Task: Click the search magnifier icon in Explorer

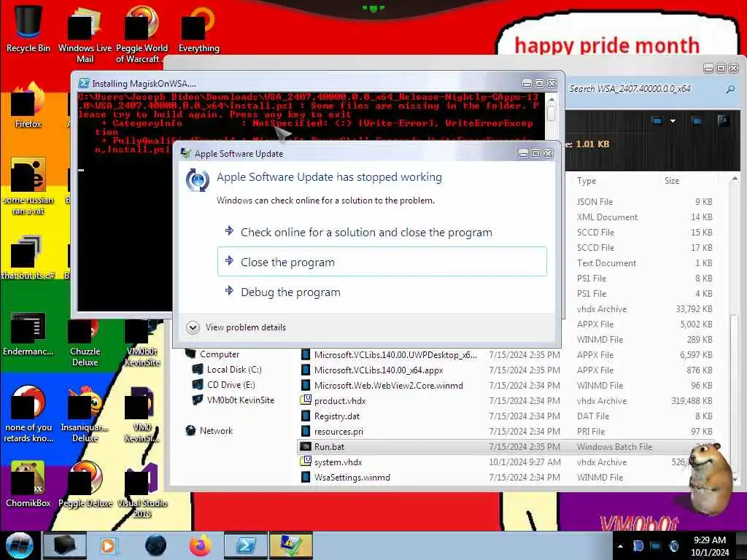Action: click(729, 89)
